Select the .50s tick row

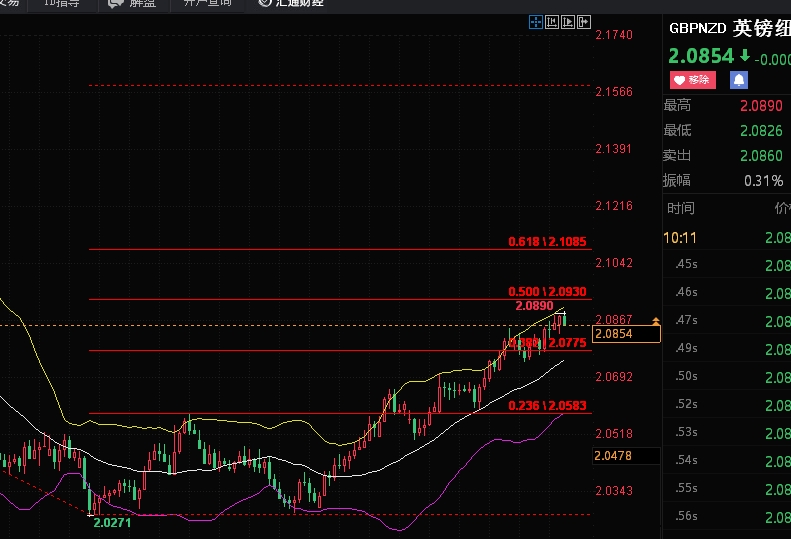point(727,376)
